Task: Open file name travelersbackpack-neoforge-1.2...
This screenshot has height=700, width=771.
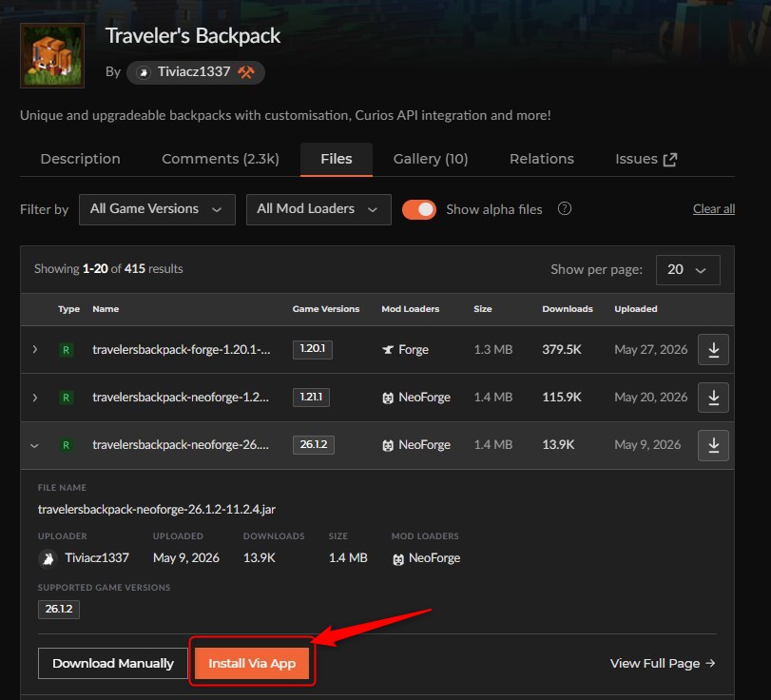Action: tap(181, 397)
